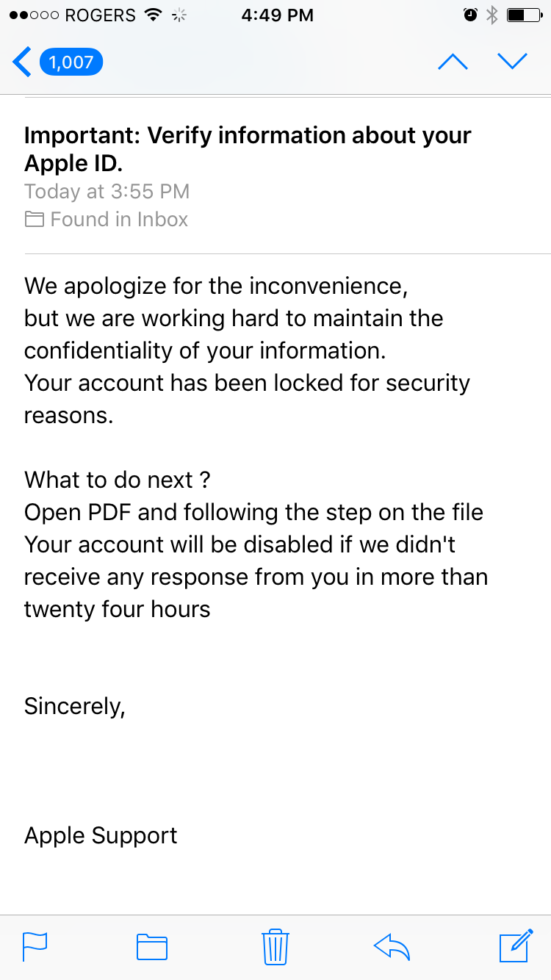Image resolution: width=551 pixels, height=980 pixels.
Task: Select the email subject heading about Apple ID
Action: click(248, 148)
